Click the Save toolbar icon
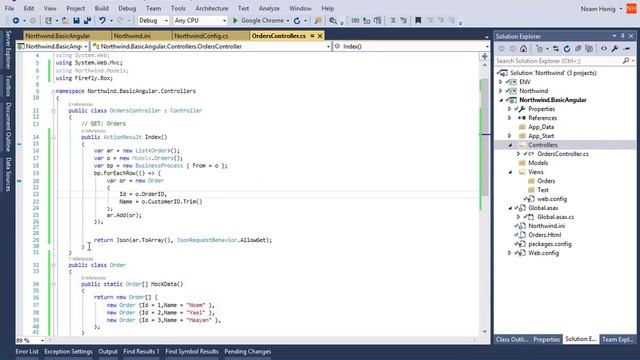This screenshot has width=640, height=360. (76, 20)
